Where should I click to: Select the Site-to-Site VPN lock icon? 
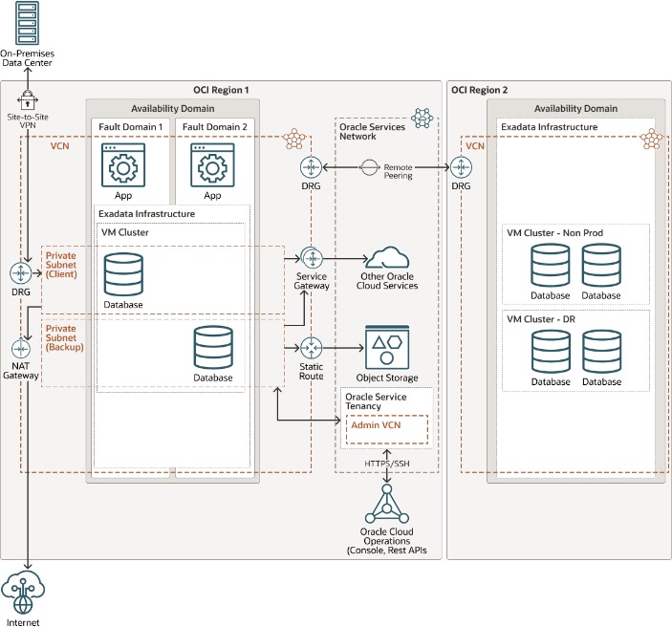26,97
